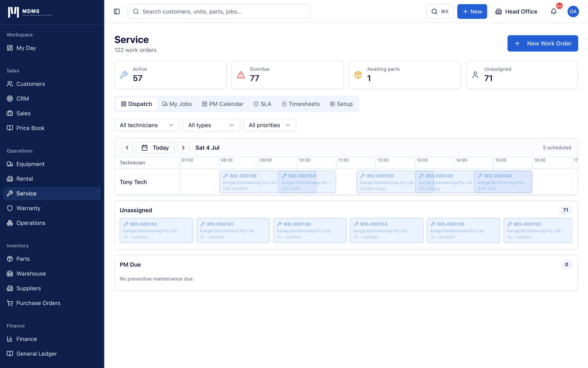This screenshot has height=368, width=588.
Task: Open the Setup tab
Action: click(x=341, y=104)
